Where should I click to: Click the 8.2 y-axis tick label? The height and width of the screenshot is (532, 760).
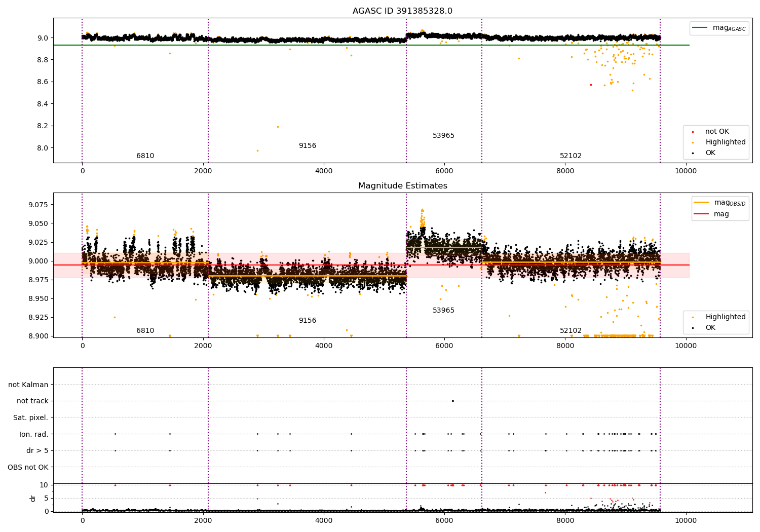pos(43,126)
